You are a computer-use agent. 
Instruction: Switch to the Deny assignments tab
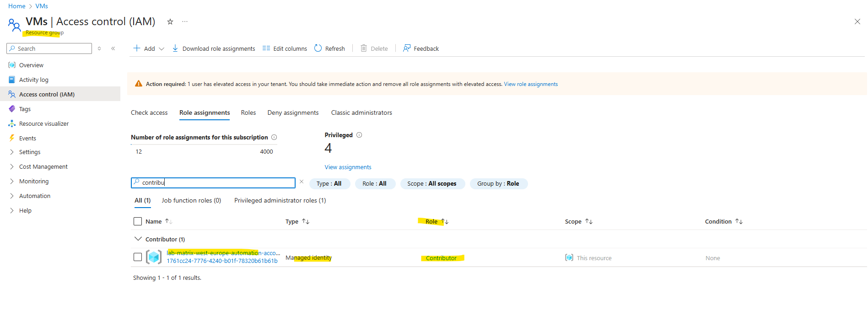click(x=293, y=113)
